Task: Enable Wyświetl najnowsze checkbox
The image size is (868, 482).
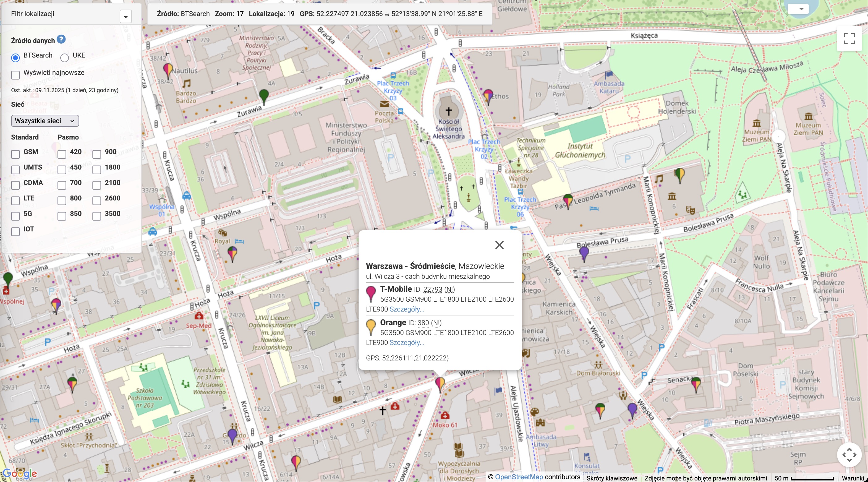Action: point(15,75)
